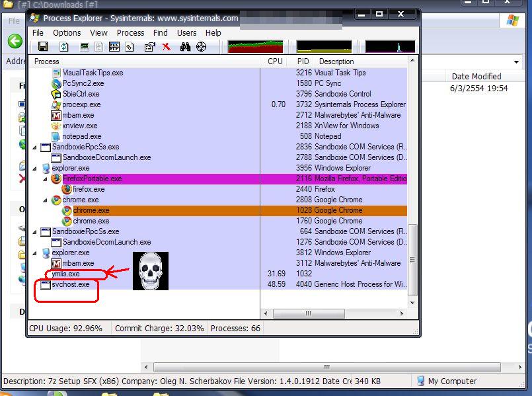Open the Help menu

pyautogui.click(x=213, y=33)
